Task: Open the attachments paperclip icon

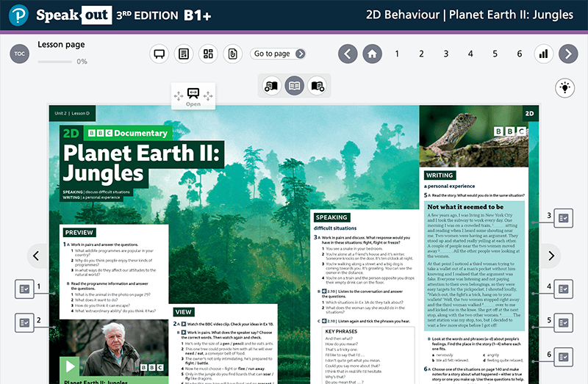Action: (232, 54)
